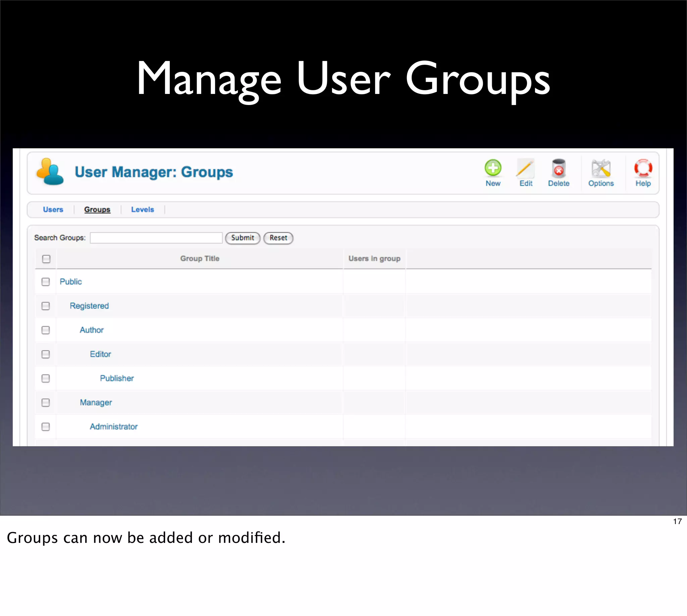687x616 pixels.
Task: Open the Options tools icon
Action: [601, 168]
